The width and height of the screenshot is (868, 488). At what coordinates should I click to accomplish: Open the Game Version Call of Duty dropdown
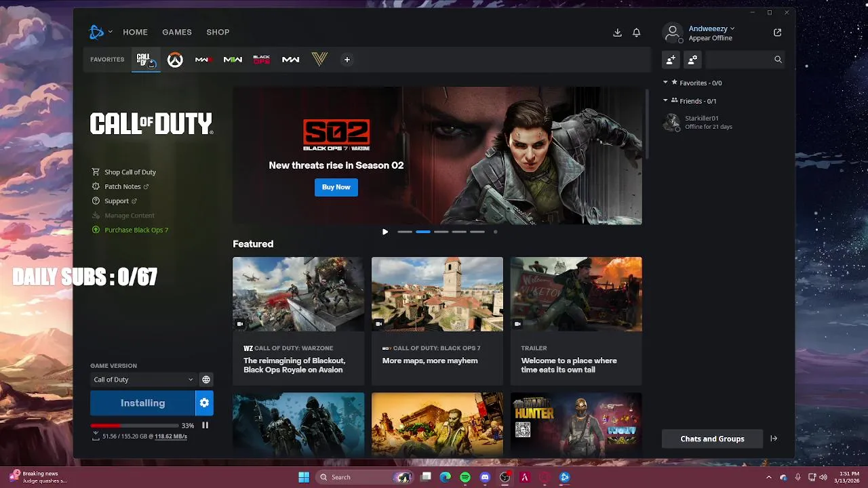pyautogui.click(x=143, y=380)
